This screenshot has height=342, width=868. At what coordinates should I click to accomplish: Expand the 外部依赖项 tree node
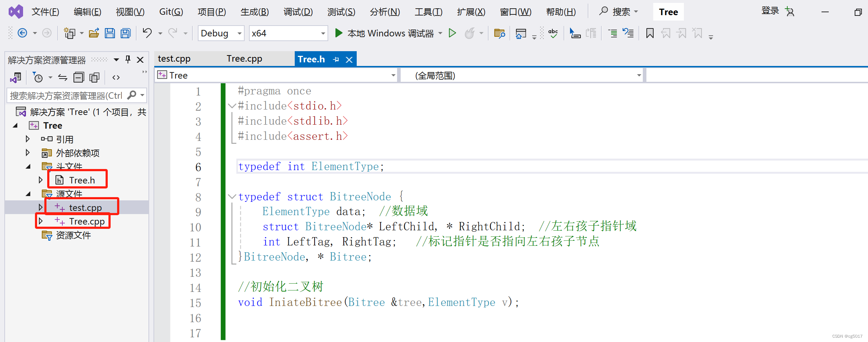(x=27, y=152)
